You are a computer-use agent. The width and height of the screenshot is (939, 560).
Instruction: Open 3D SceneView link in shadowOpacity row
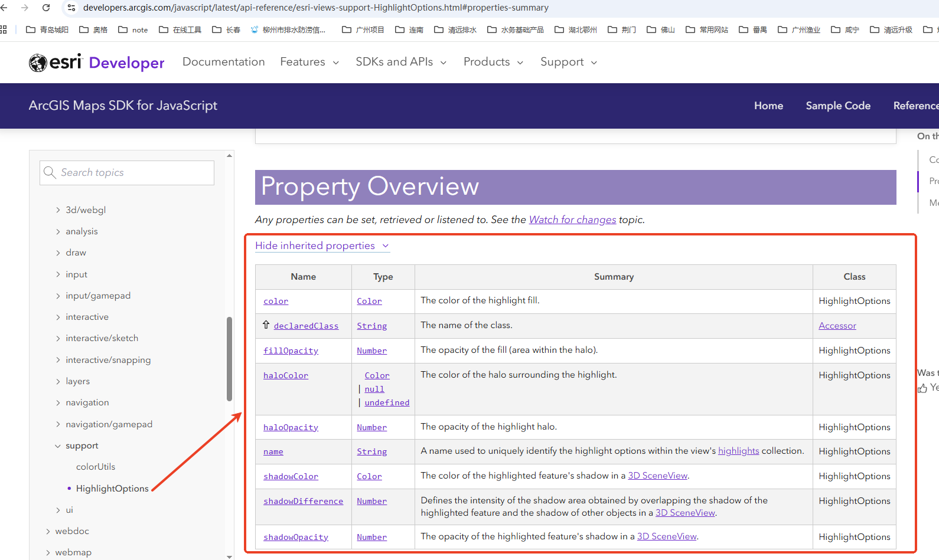[667, 536]
